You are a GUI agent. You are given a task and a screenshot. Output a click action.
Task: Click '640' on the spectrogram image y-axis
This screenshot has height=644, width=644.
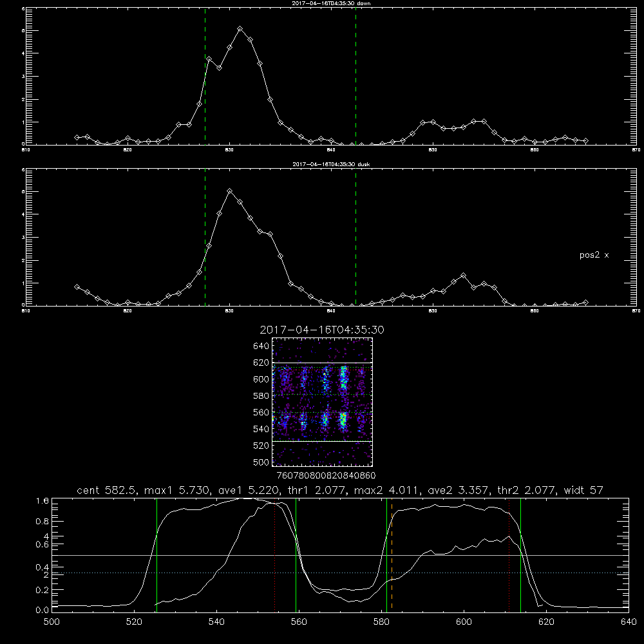coord(261,346)
